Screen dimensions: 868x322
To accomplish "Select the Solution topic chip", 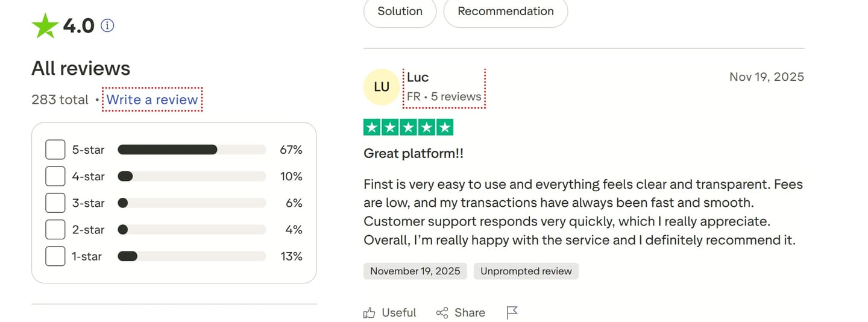I will click(x=400, y=11).
